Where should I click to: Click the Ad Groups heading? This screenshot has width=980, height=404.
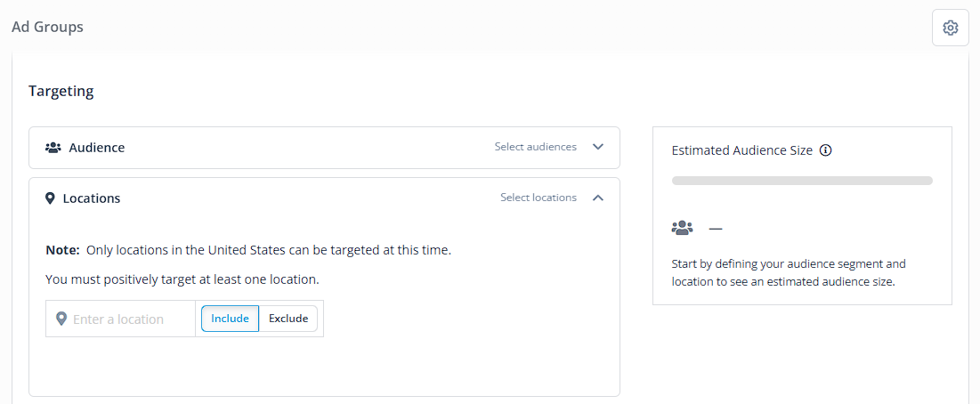47,27
